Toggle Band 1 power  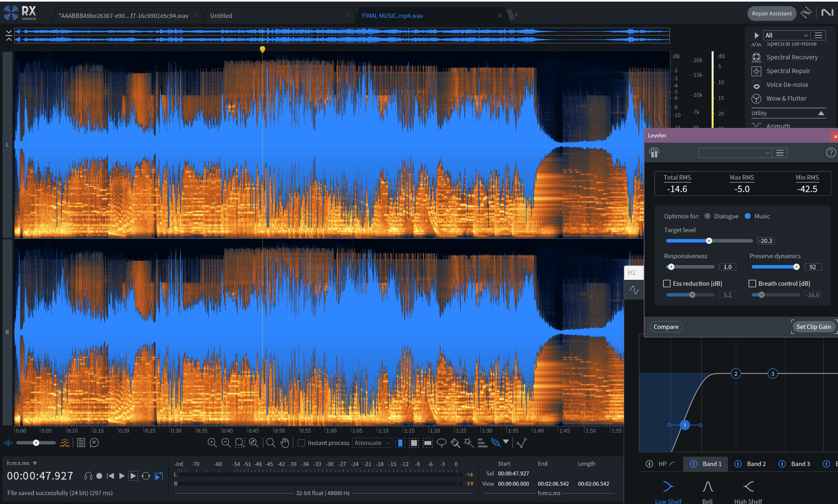[x=694, y=464]
